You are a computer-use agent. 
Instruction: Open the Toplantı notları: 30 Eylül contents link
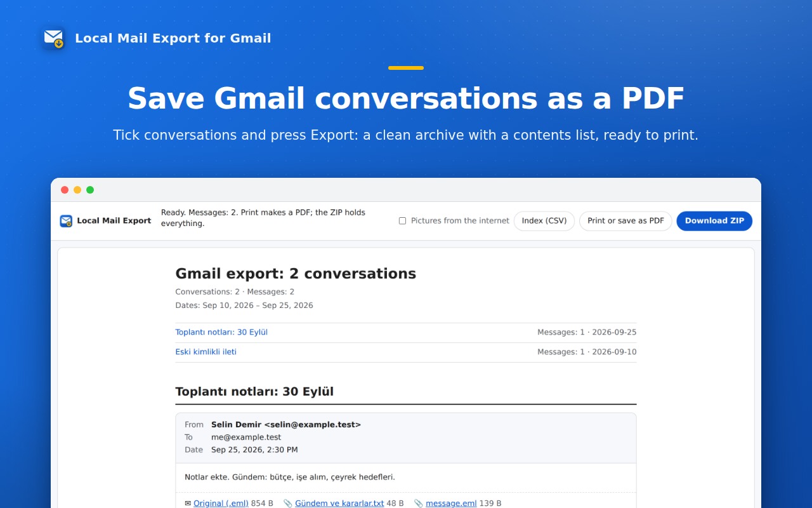pos(221,332)
